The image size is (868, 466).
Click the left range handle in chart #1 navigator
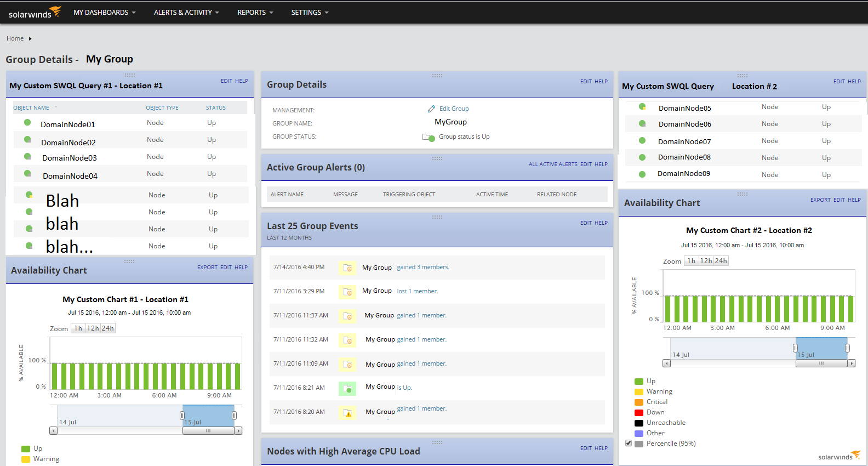coord(182,416)
